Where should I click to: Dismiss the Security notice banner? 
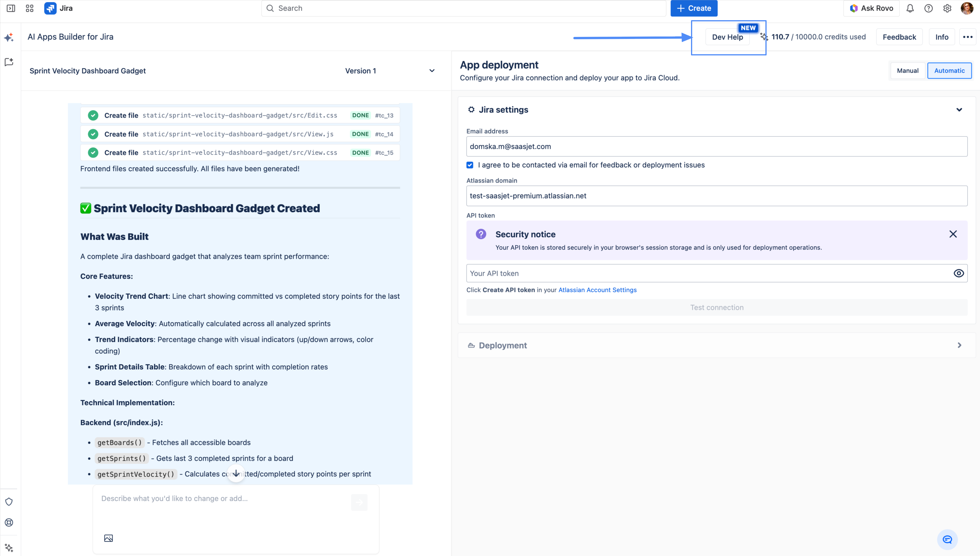[953, 234]
